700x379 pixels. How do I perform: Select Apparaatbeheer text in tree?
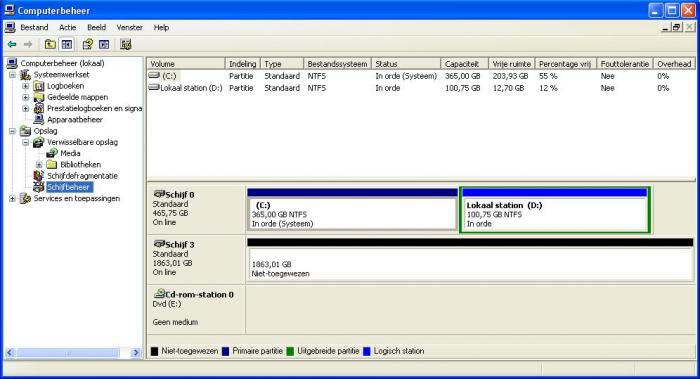tap(75, 120)
